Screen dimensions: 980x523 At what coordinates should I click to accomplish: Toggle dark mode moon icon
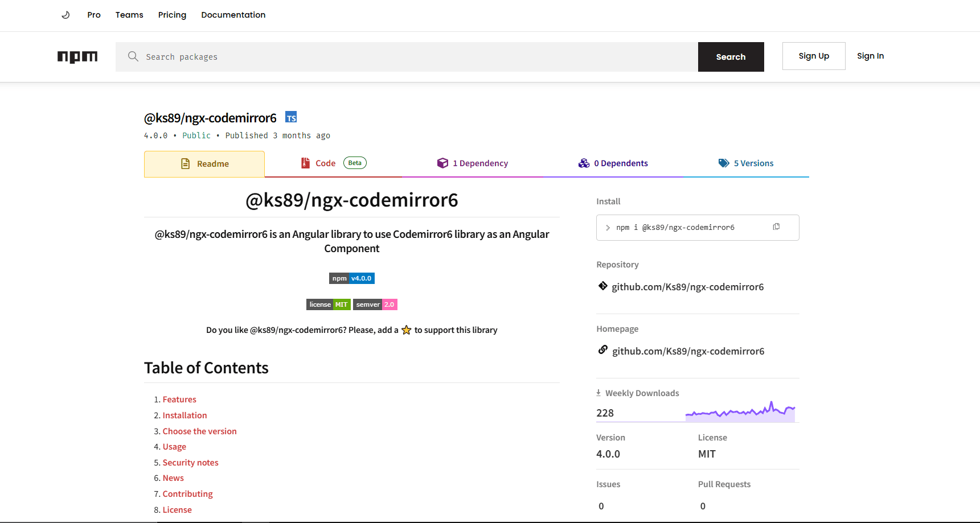coord(65,15)
